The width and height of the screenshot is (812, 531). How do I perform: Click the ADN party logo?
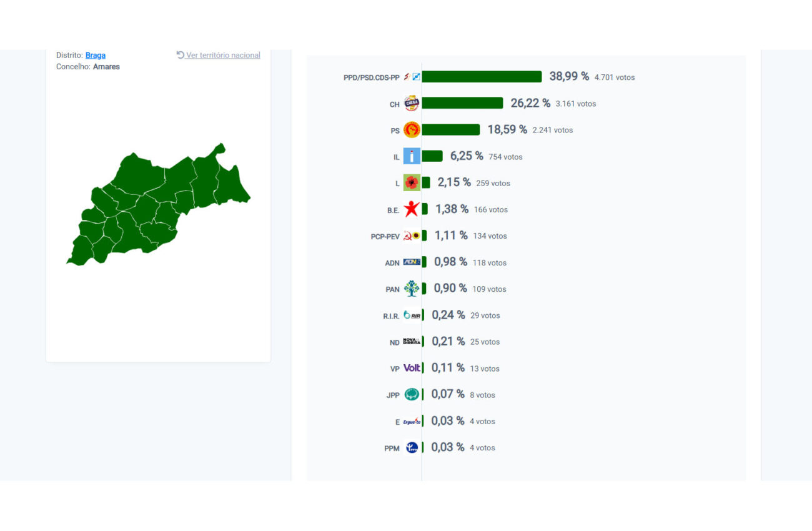tap(412, 262)
